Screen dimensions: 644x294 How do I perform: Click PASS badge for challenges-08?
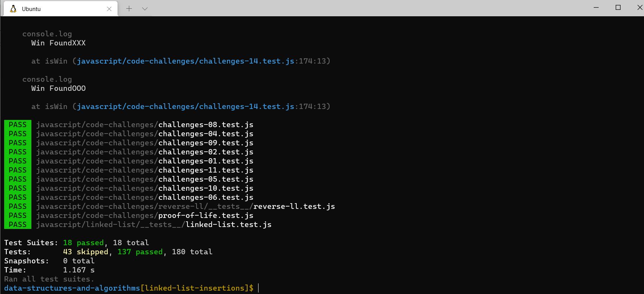17,124
